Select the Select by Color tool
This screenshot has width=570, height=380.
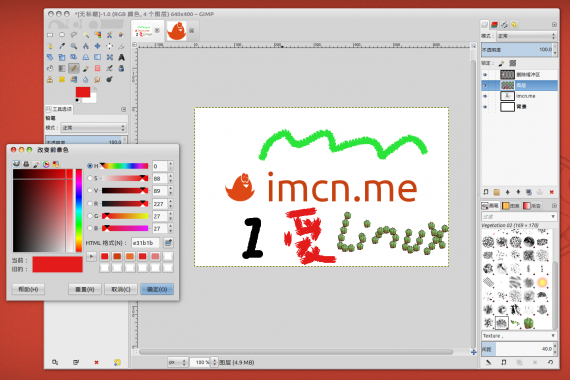pyautogui.click(x=97, y=35)
